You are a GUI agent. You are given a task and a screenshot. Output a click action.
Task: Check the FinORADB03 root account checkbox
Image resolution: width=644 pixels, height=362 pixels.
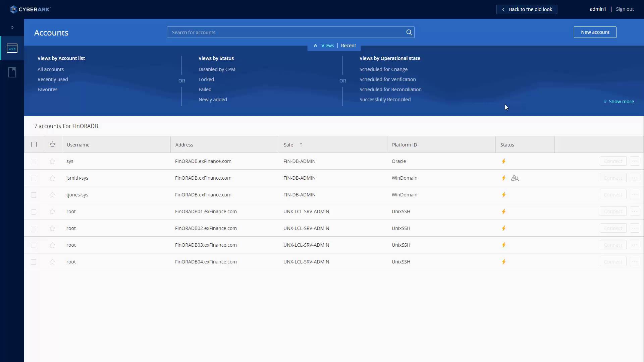(x=34, y=245)
